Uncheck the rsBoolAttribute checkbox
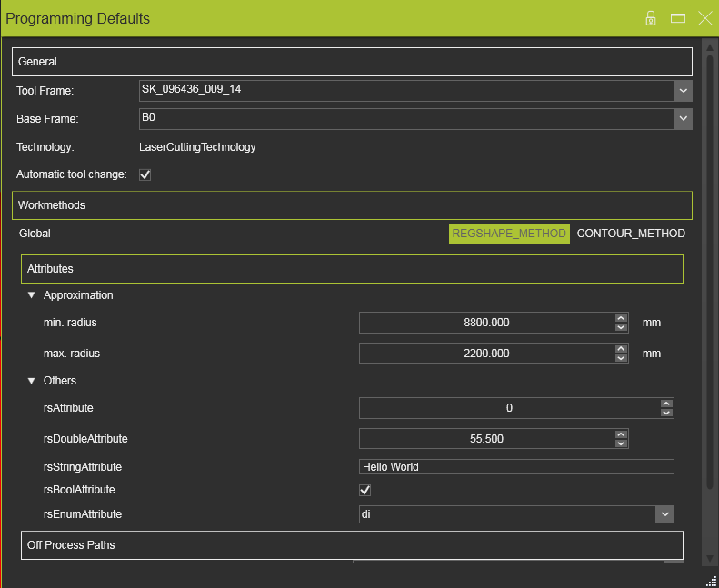The height and width of the screenshot is (588, 719). [x=365, y=491]
